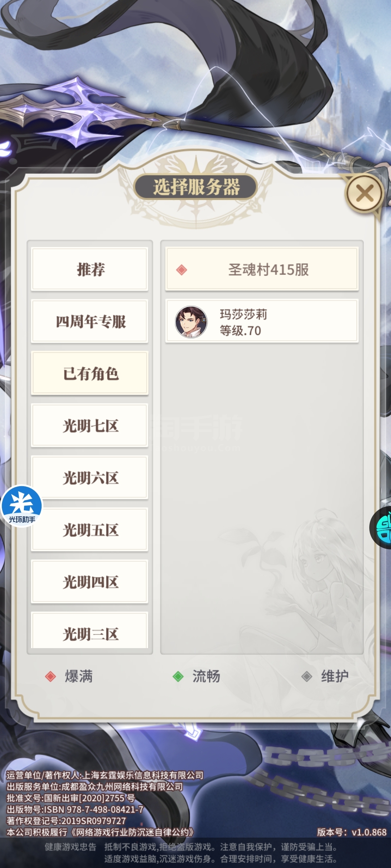Viewport: 391px width, 868px height.
Task: Choose the 玛莎莎莉 level 70 character row
Action: 262,322
